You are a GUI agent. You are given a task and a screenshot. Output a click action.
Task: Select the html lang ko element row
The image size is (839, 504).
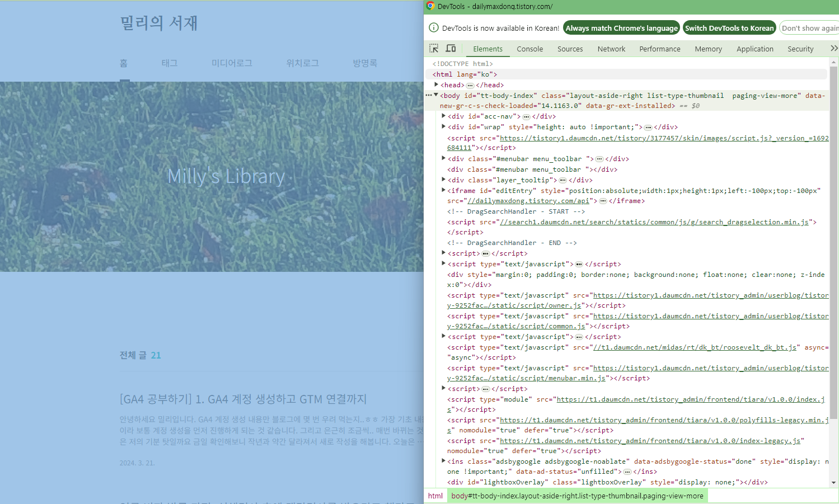click(x=626, y=74)
